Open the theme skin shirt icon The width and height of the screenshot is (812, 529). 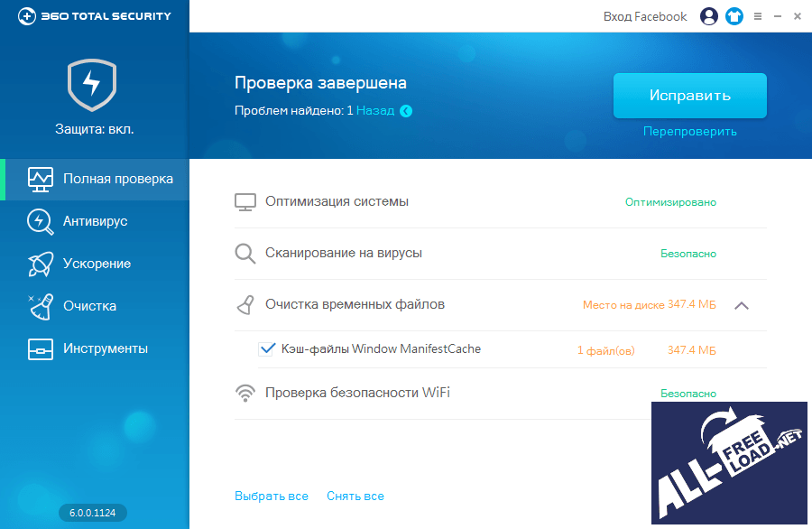(x=734, y=16)
